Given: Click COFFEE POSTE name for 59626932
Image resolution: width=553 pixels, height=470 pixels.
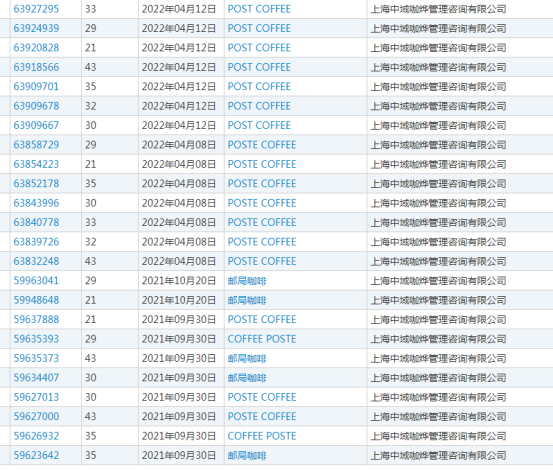Looking at the screenshot, I should click(262, 436).
